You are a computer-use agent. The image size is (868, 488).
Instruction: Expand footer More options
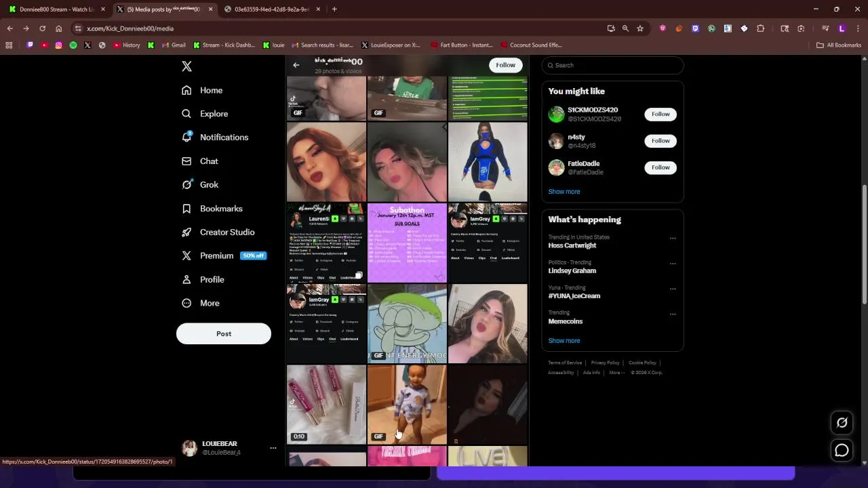point(616,373)
